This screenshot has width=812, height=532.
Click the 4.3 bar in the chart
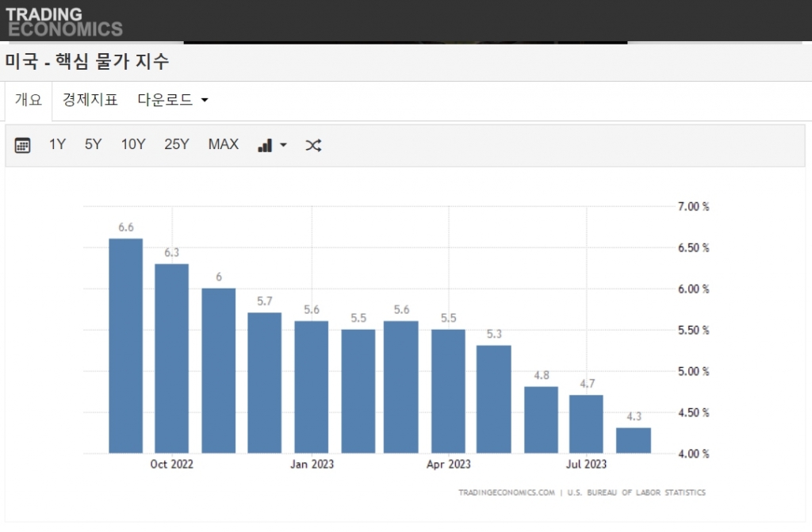point(634,440)
